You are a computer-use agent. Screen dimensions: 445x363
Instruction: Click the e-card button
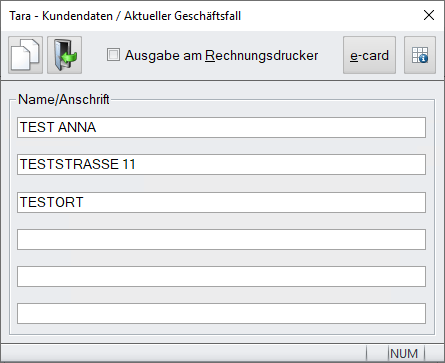(x=369, y=55)
